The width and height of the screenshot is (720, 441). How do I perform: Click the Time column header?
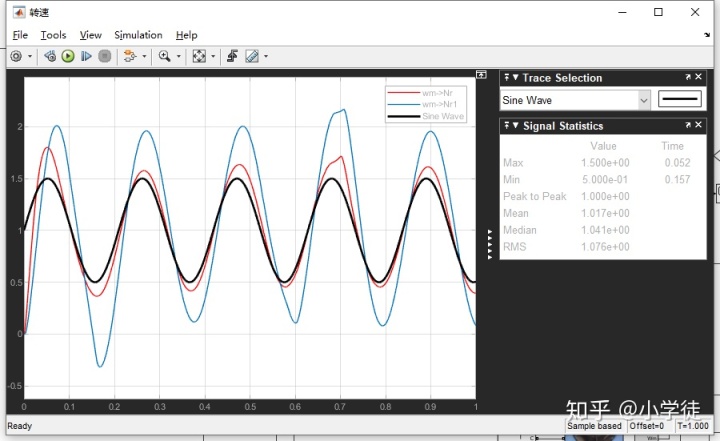672,146
